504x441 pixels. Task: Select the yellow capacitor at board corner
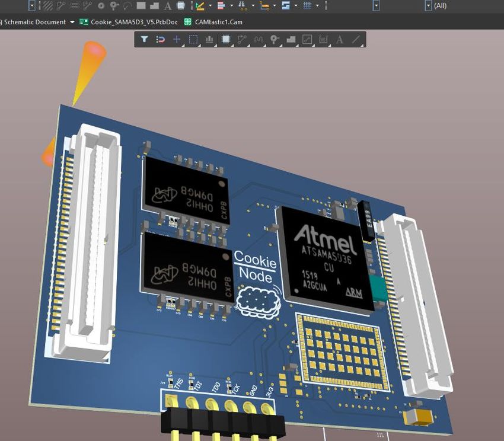(419, 417)
